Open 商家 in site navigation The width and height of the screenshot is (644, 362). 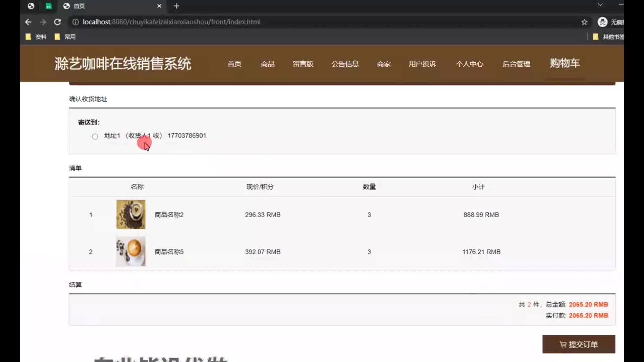(x=384, y=64)
